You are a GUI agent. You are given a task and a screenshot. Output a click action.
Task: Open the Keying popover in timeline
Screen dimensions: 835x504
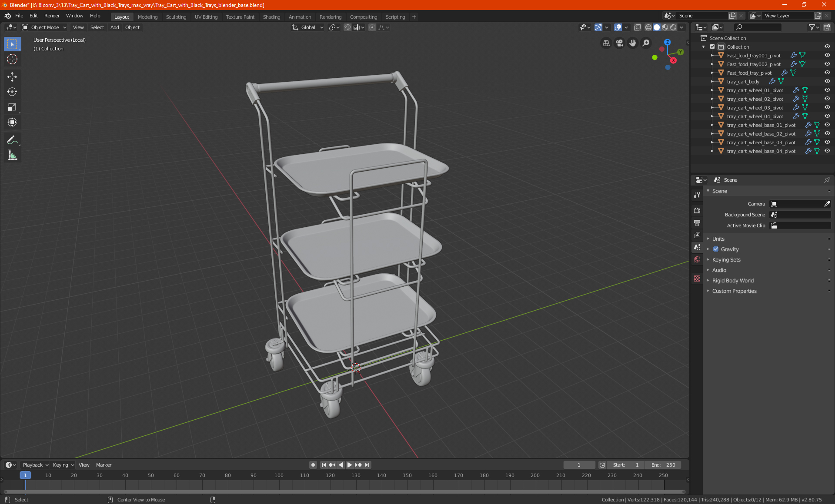(x=63, y=465)
